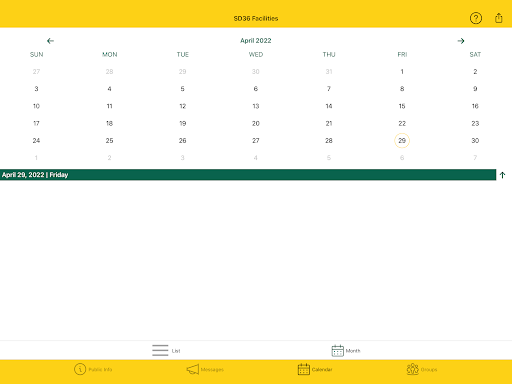
Task: Select Monday April 4
Action: [x=109, y=89]
